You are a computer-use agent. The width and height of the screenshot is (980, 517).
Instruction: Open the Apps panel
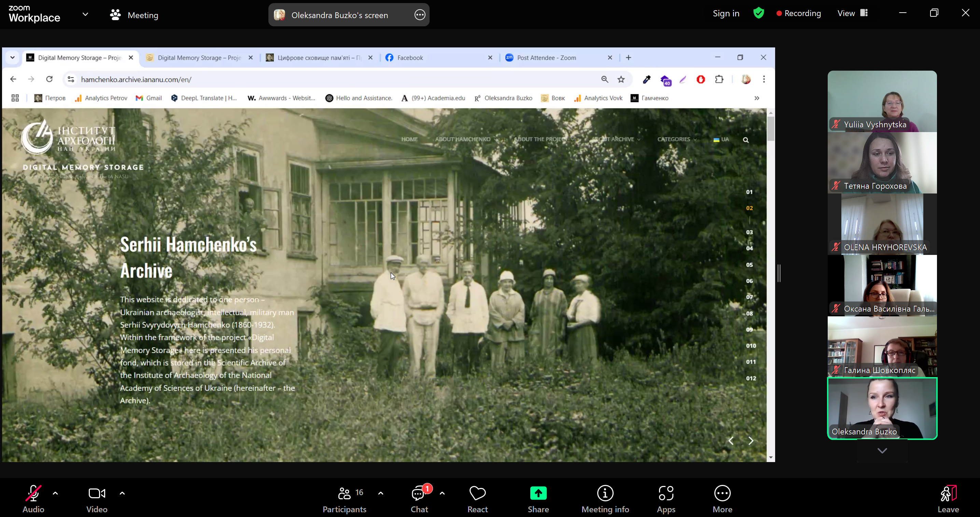(x=666, y=499)
